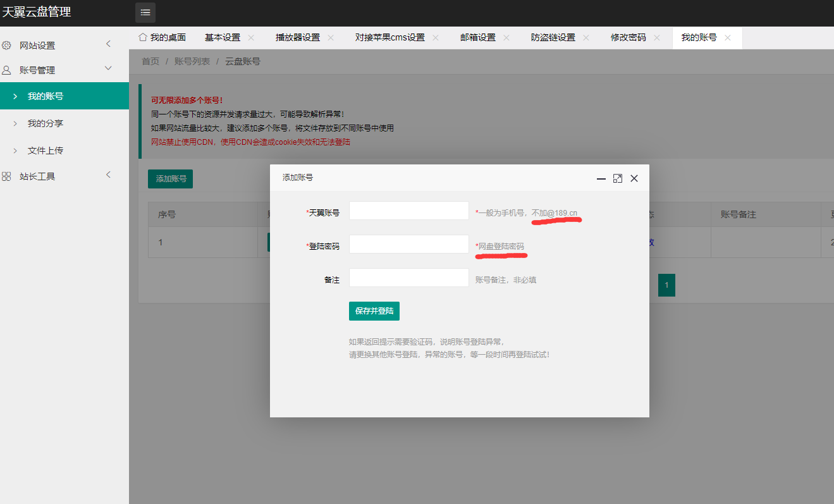
Task: Click the hint '网盘登陆密码'
Action: pos(500,247)
